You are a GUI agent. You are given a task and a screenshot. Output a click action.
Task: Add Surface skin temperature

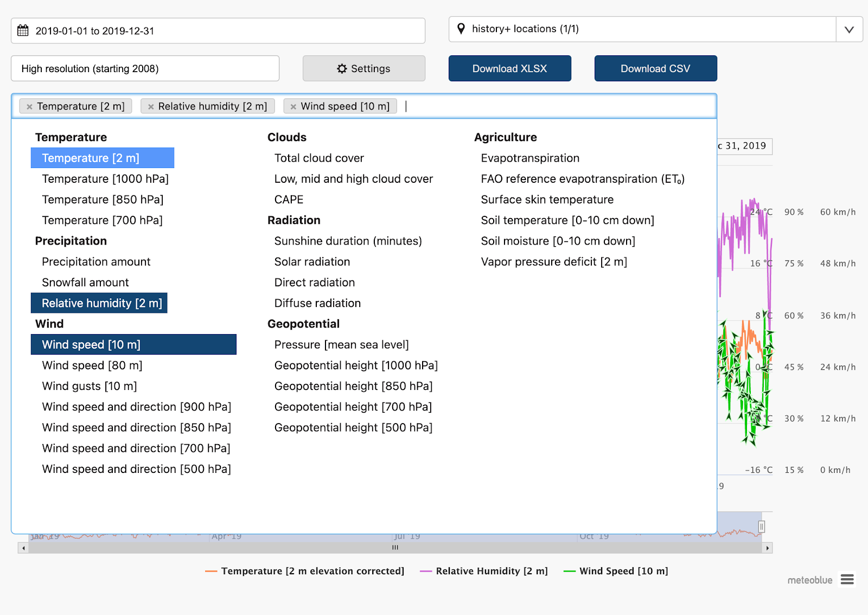(x=547, y=200)
